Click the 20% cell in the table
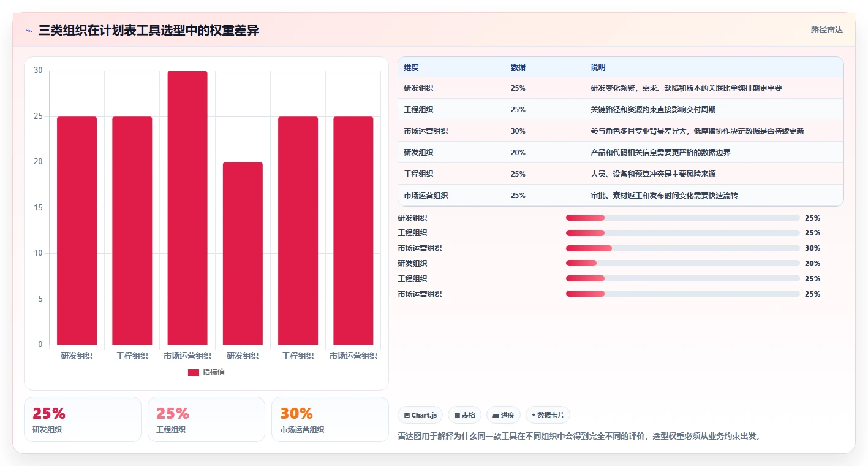Viewport: 868px width, 466px height. (x=518, y=153)
